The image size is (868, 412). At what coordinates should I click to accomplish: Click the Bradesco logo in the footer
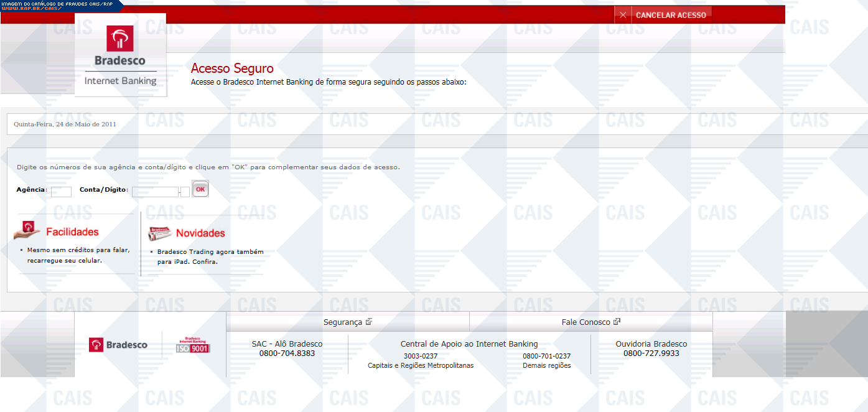pyautogui.click(x=118, y=345)
